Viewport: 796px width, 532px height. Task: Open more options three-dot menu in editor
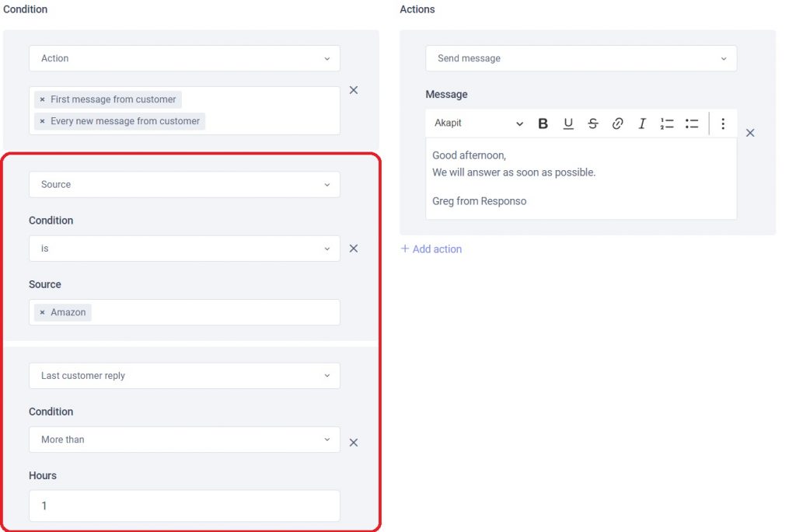coord(723,123)
